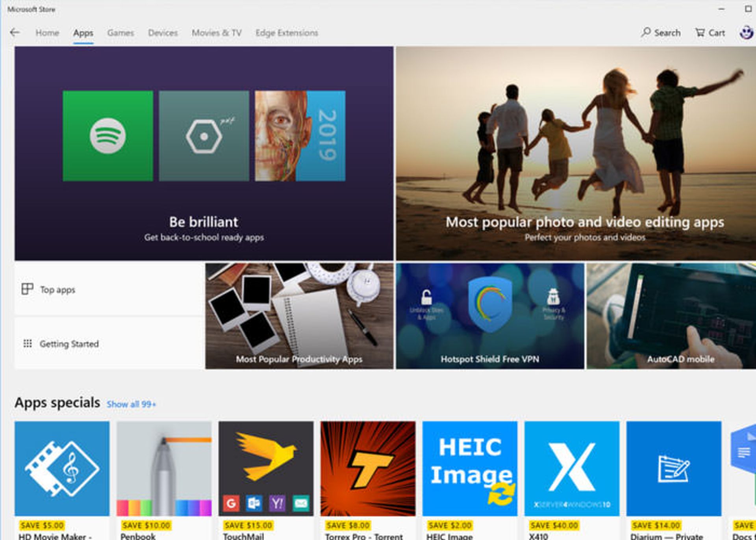Open Hotspot Shield Free VPN tile
The image size is (756, 540).
490,316
